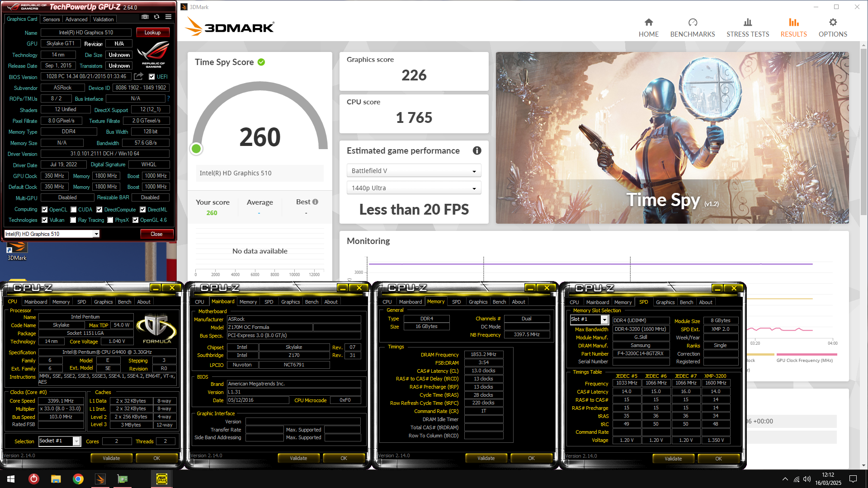Open Google Chrome from taskbar
This screenshot has height=488, width=868.
coord(78,479)
